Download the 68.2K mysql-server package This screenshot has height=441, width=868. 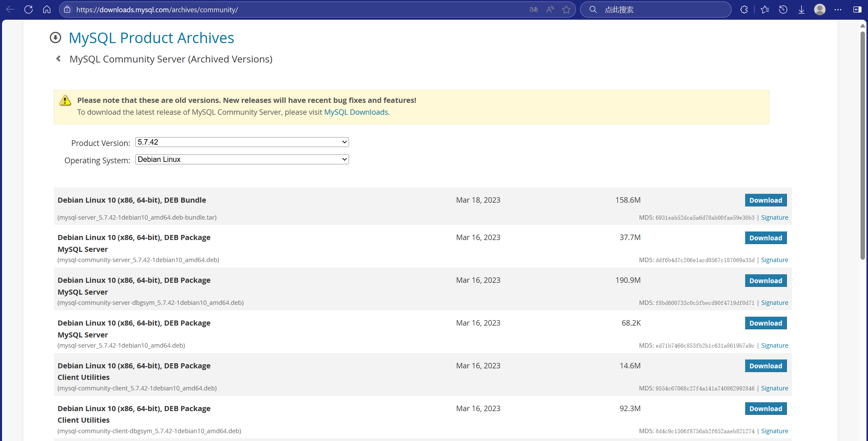pos(766,323)
